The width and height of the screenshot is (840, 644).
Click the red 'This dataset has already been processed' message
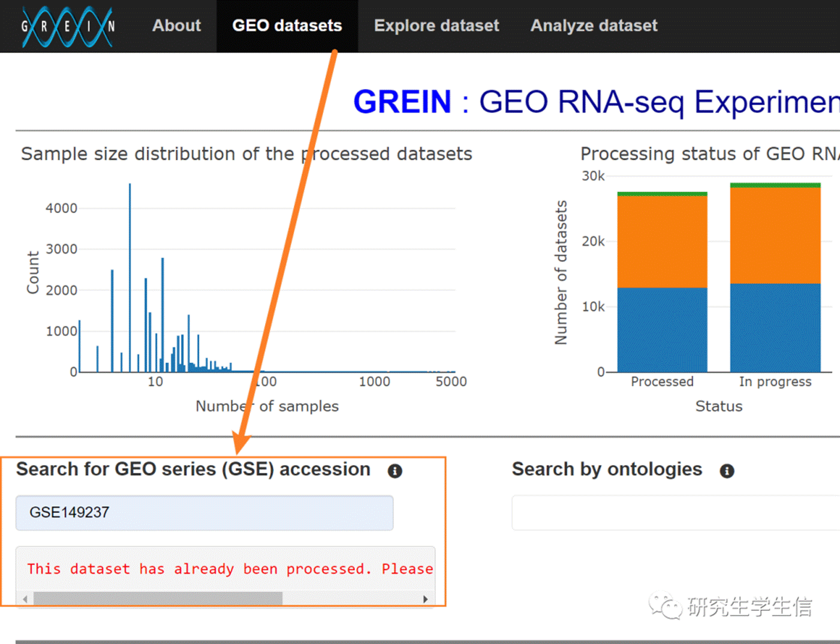(x=230, y=568)
